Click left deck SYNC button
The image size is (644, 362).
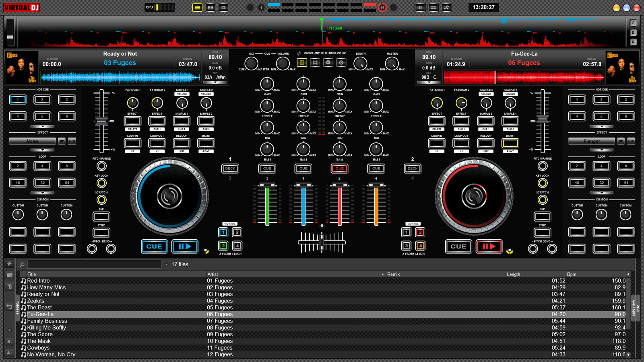point(101,232)
